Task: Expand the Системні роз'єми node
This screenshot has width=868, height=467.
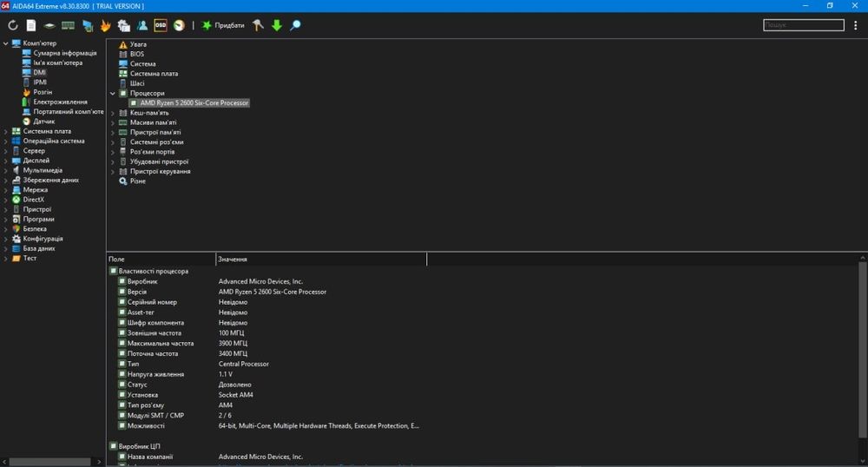Action: (112, 142)
